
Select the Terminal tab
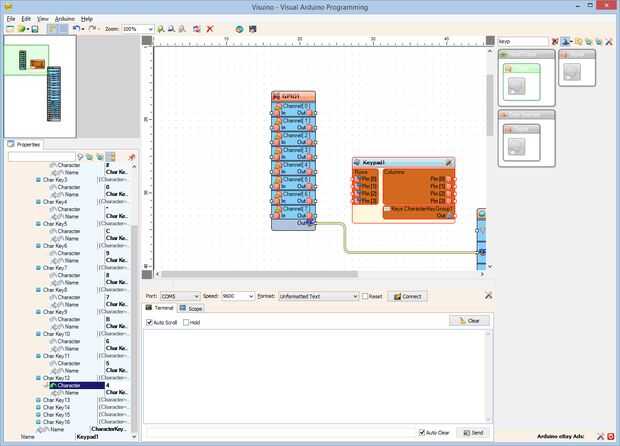[159, 308]
